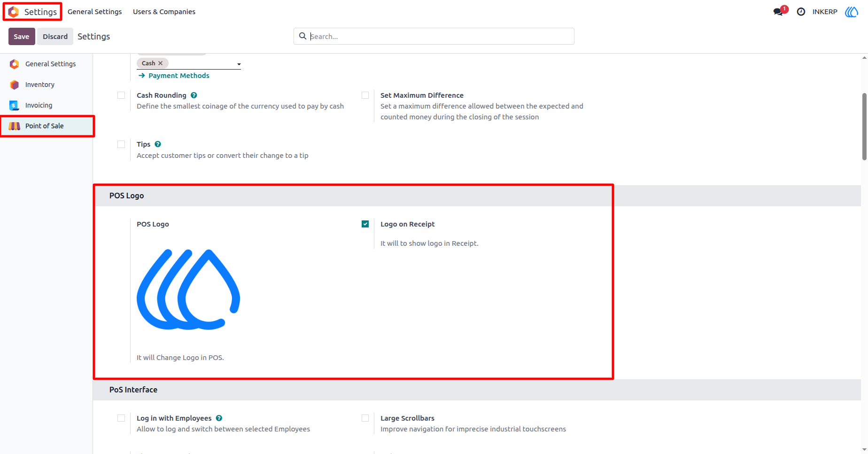
Task: Remove the Cash payment method tag
Action: 160,63
